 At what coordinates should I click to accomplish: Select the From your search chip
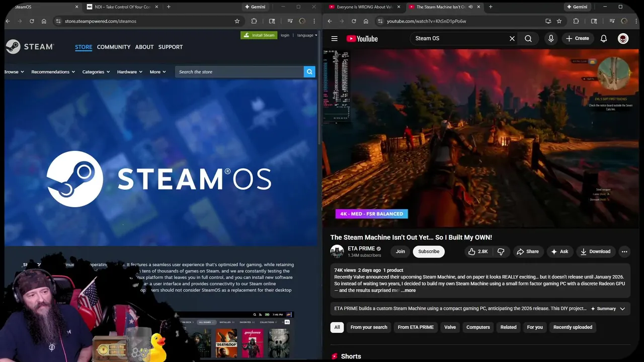pyautogui.click(x=369, y=327)
